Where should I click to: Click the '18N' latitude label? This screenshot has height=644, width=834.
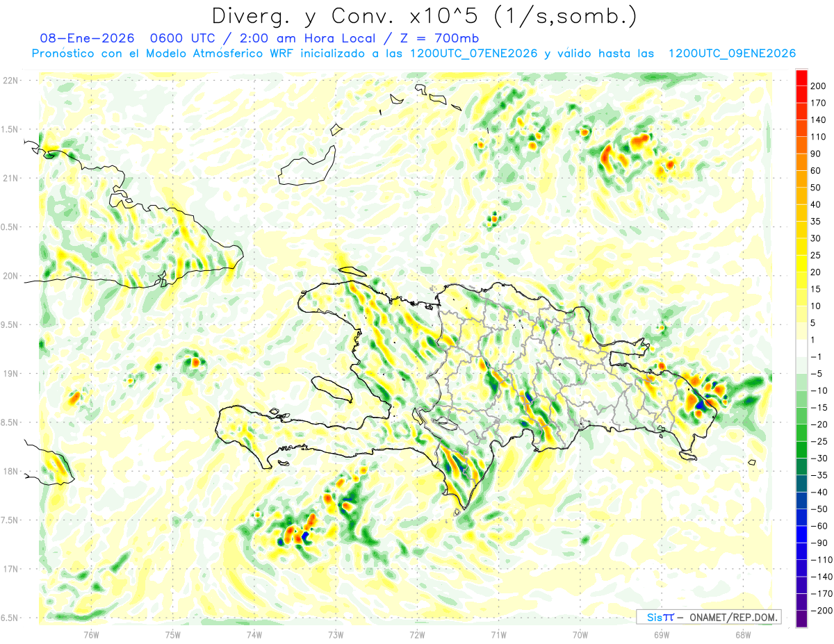point(10,472)
